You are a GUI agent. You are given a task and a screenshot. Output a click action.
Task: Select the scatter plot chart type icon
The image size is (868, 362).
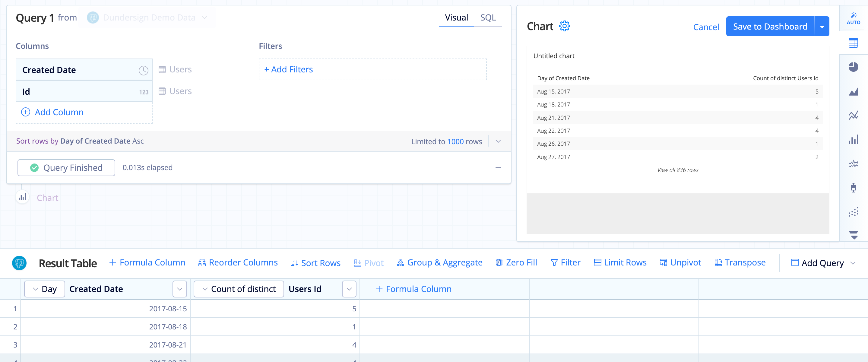(x=853, y=212)
